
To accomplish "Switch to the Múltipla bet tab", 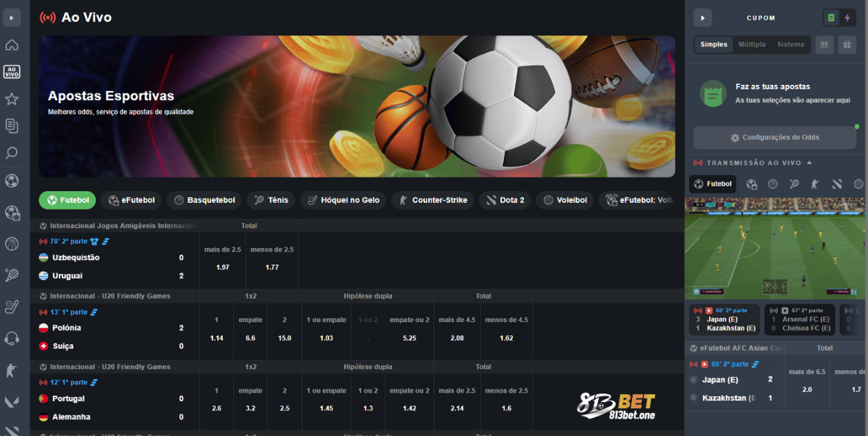I will [752, 45].
